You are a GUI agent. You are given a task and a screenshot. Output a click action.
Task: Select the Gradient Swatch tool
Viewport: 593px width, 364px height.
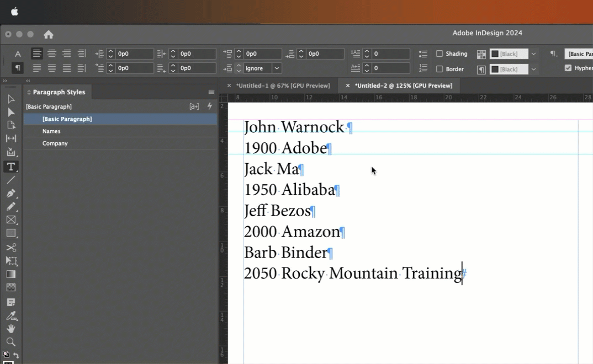click(x=11, y=274)
